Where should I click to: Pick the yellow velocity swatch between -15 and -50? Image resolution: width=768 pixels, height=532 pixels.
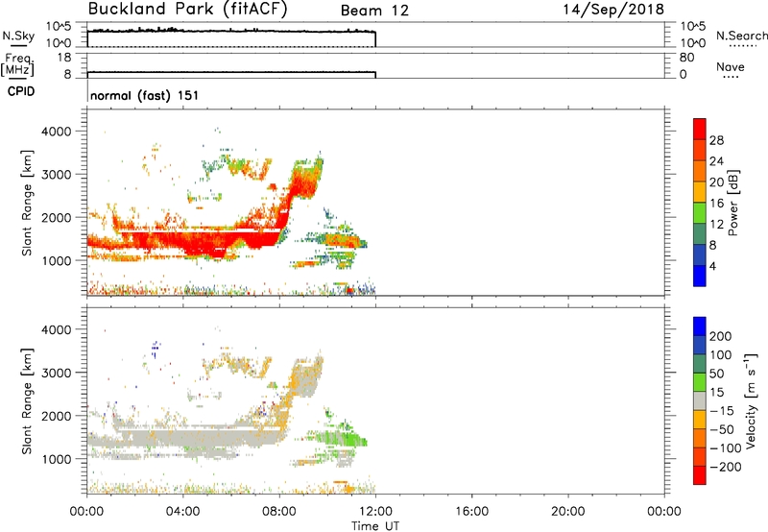coord(700,420)
